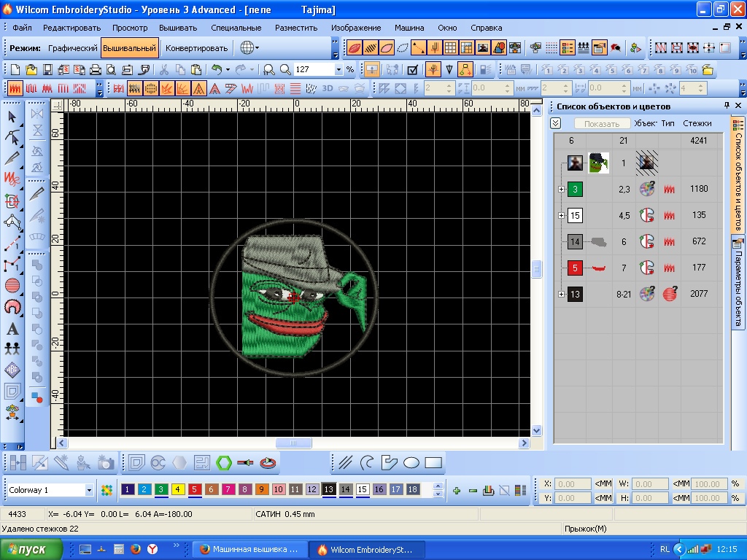Click the Undo arrow icon

[x=217, y=69]
